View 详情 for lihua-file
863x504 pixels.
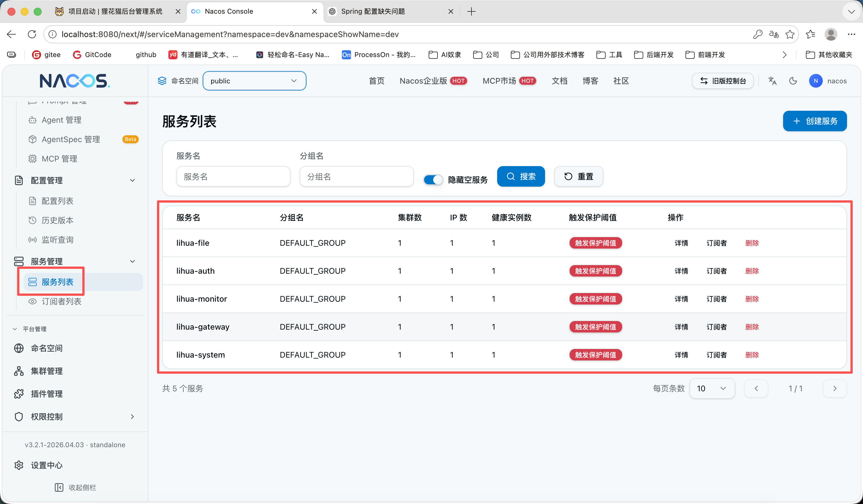[x=681, y=243]
